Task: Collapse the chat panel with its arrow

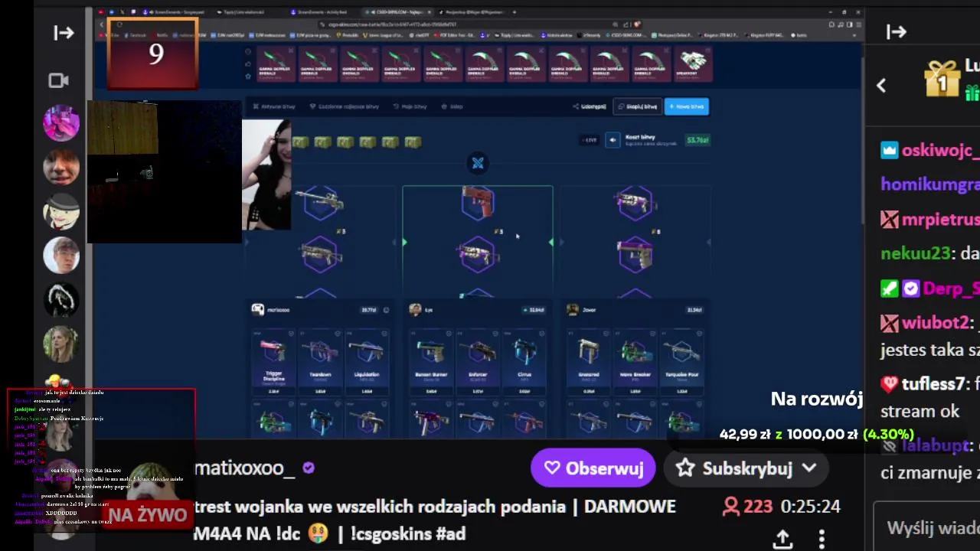Action: 896,32
